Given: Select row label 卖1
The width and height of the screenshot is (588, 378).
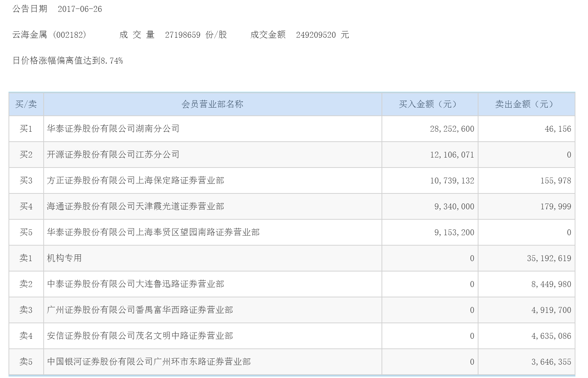Looking at the screenshot, I should [26, 258].
